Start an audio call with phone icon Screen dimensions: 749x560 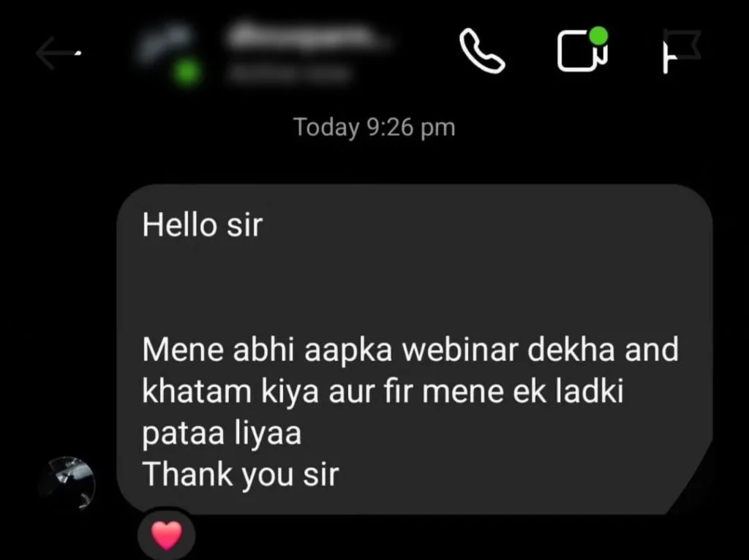point(481,50)
